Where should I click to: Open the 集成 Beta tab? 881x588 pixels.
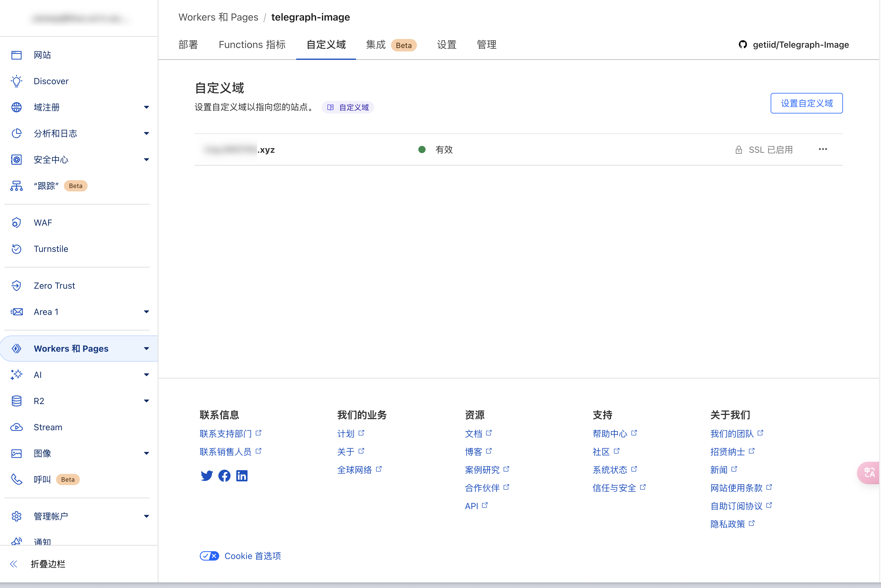click(x=375, y=45)
